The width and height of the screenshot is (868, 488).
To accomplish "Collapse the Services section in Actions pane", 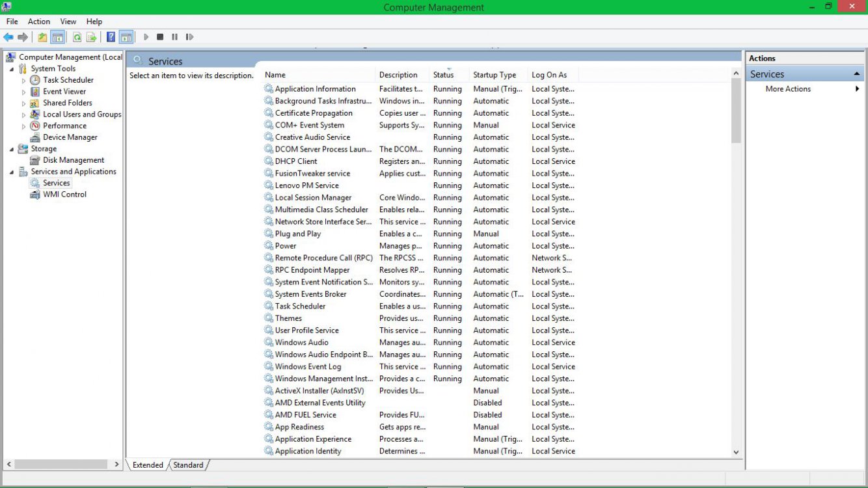I will 856,74.
